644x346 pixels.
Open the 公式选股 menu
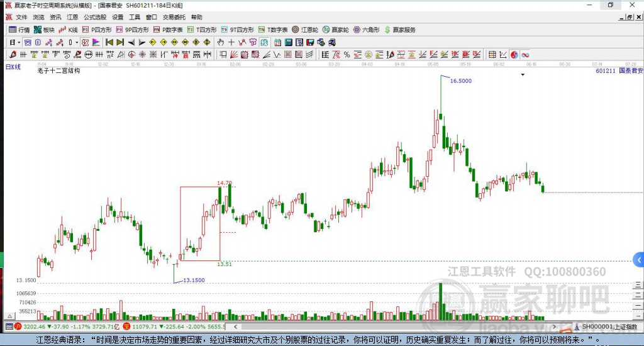tap(95, 17)
